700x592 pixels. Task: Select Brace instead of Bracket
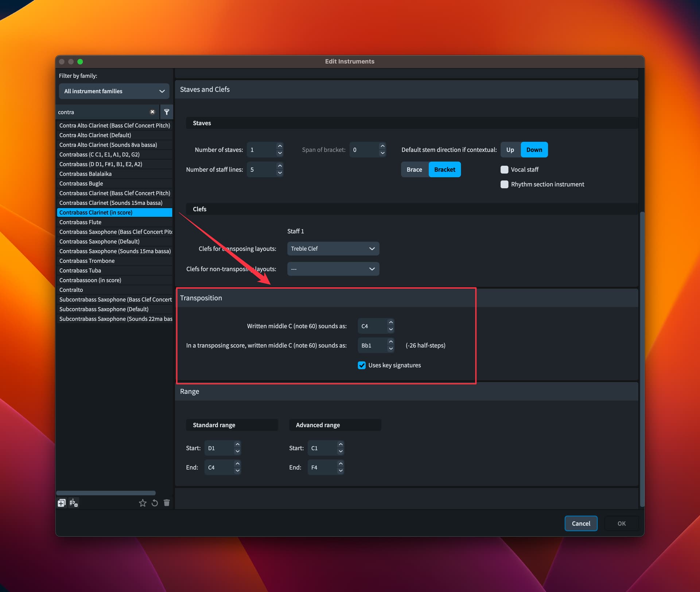tap(414, 169)
